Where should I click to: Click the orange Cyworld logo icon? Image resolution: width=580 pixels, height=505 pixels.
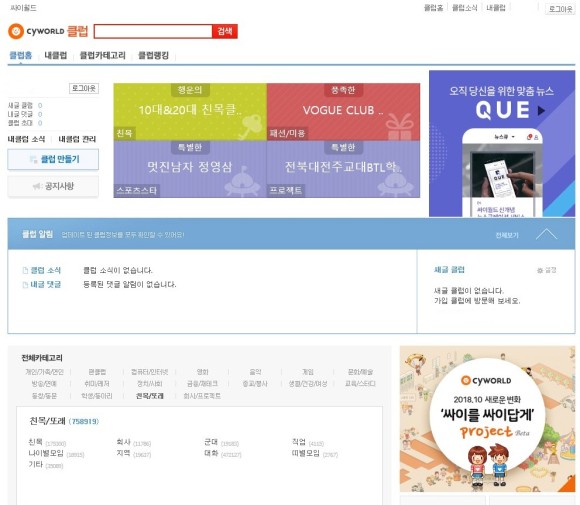tap(16, 31)
